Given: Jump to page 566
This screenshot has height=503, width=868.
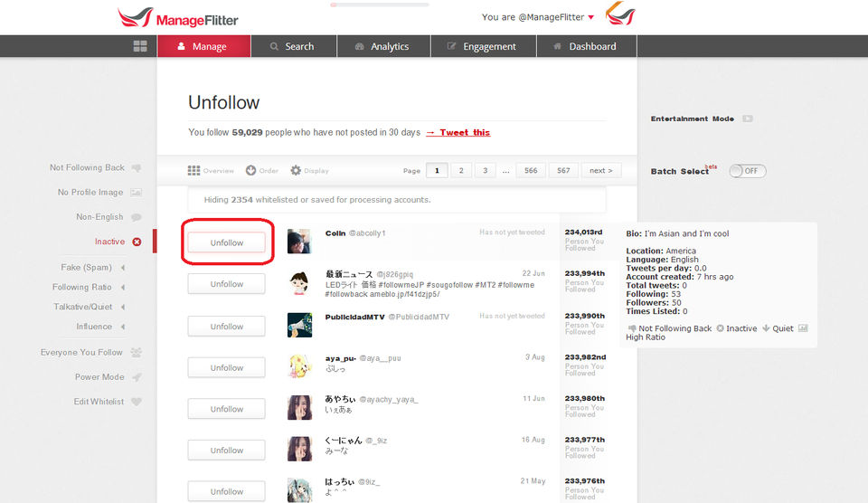Looking at the screenshot, I should (531, 171).
